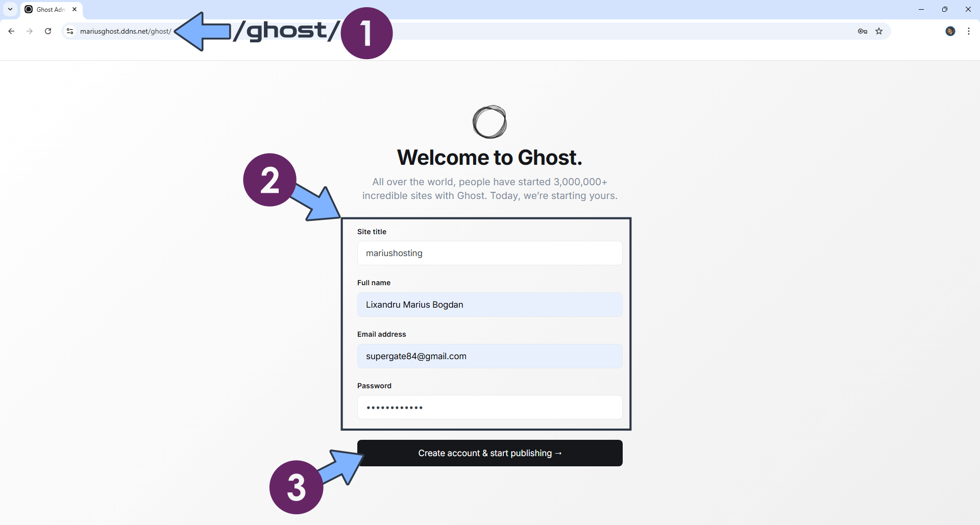Open saved passwords key icon
The width and height of the screenshot is (980, 525).
pos(863,31)
